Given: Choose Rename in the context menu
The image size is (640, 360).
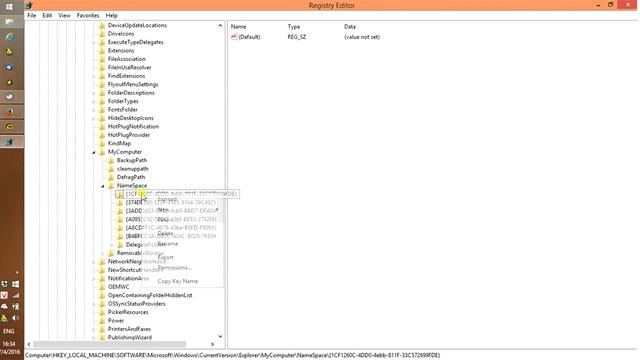Looking at the screenshot, I should (168, 244).
